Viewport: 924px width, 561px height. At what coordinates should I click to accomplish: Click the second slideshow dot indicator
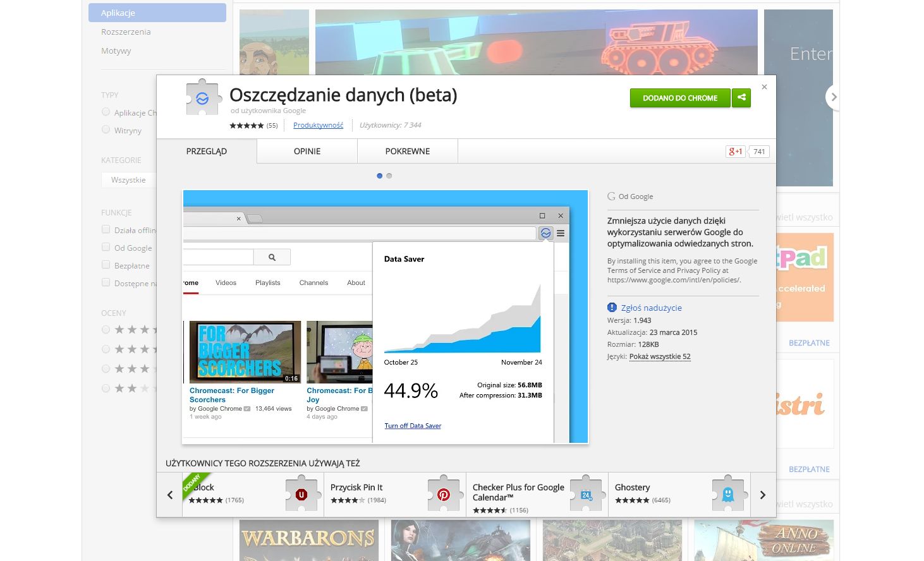tap(389, 176)
